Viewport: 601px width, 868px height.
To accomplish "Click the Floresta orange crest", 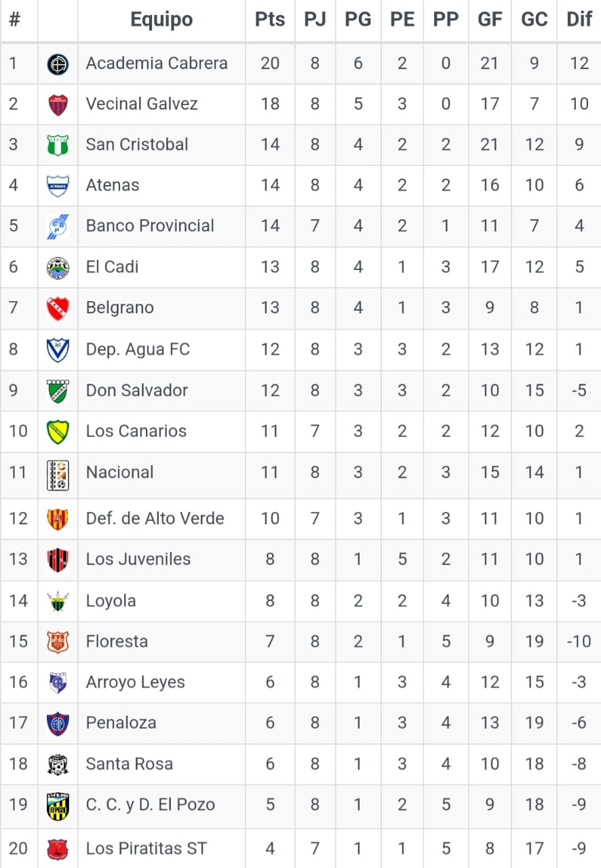I will [x=58, y=642].
